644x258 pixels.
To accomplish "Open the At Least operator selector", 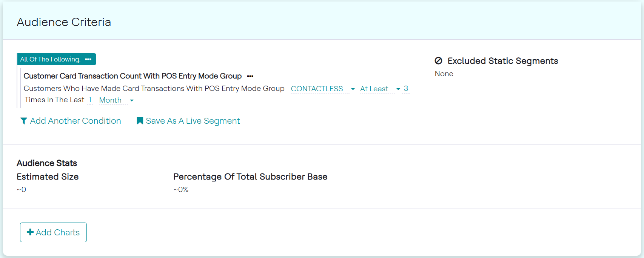I will tap(374, 89).
